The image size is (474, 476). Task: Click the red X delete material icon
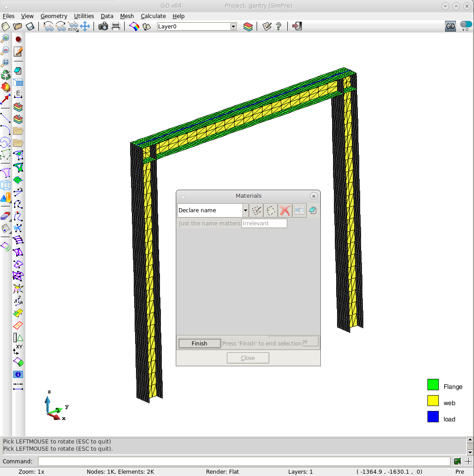[x=284, y=210]
